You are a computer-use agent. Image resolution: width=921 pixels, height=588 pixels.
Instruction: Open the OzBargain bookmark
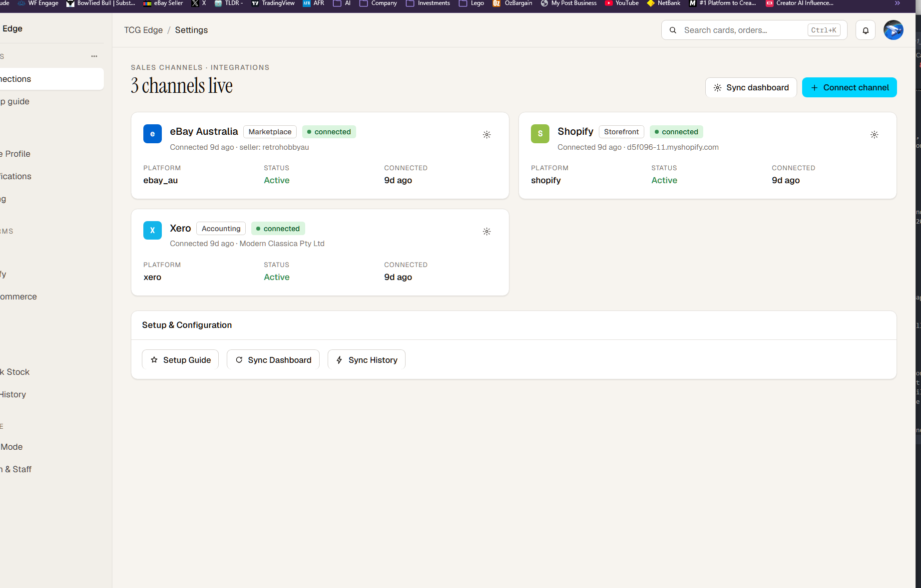tap(512, 3)
